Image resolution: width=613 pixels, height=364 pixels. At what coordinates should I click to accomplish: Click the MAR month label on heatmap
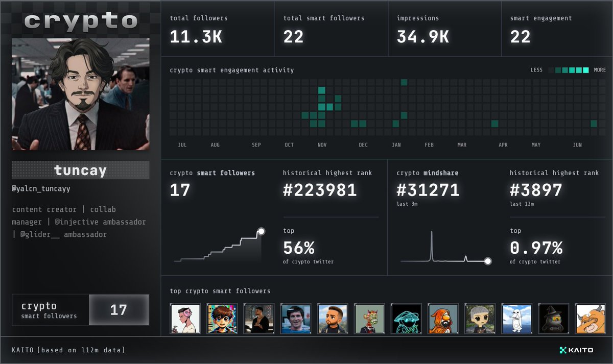pyautogui.click(x=462, y=145)
